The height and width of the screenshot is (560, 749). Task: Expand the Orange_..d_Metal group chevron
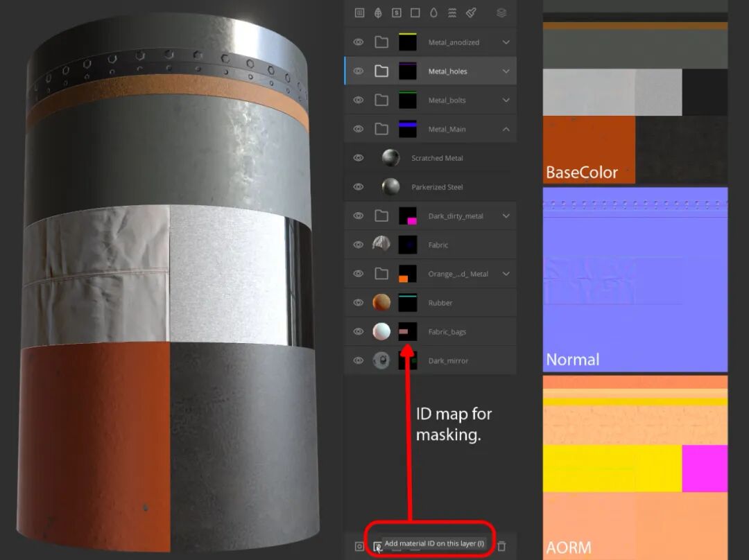(x=506, y=274)
